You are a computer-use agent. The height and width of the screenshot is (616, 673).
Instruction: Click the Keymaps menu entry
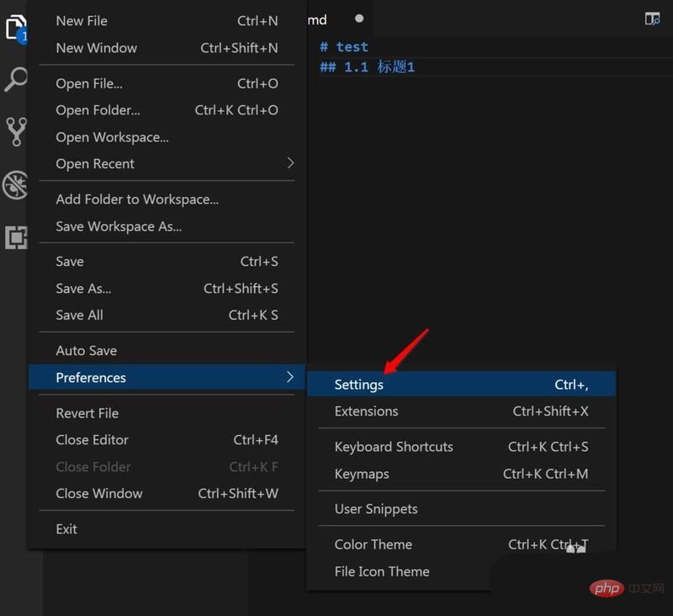pos(361,474)
